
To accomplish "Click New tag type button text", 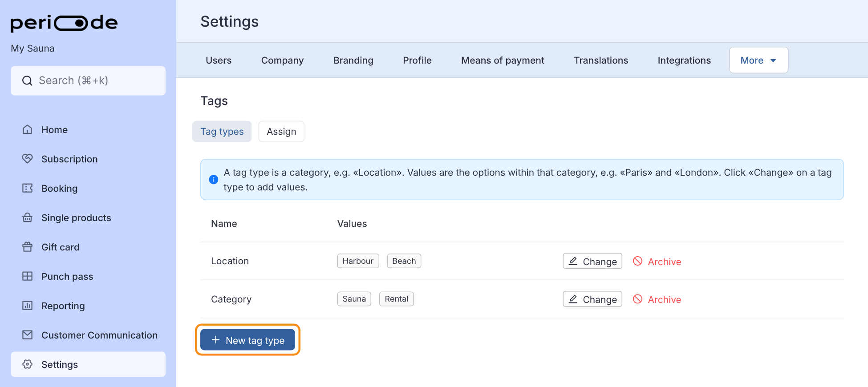I will 255,340.
